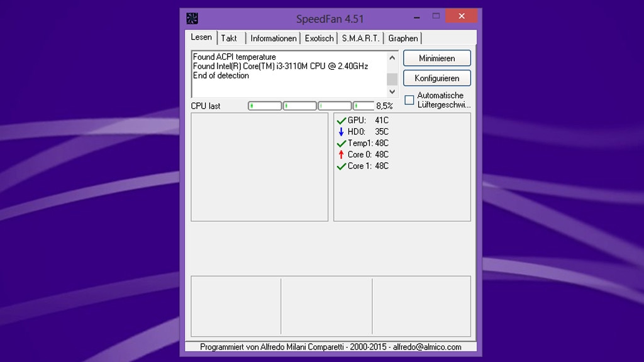Click the 'Found ACPI temperature' log line
644x362 pixels.
[235, 57]
